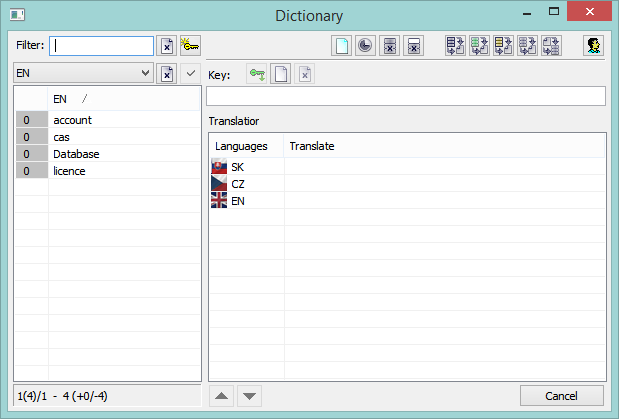Click the round clock-like icon in top toolbar

(x=366, y=46)
